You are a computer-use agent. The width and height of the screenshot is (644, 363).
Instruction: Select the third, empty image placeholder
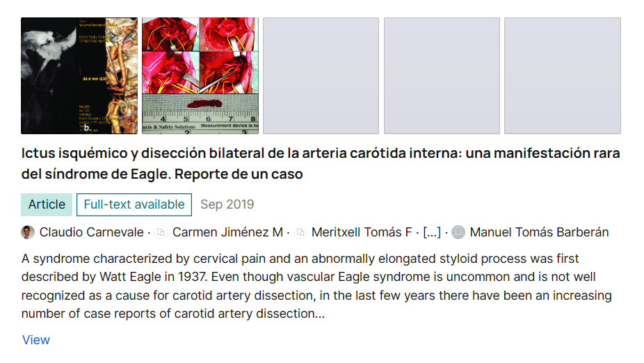321,76
